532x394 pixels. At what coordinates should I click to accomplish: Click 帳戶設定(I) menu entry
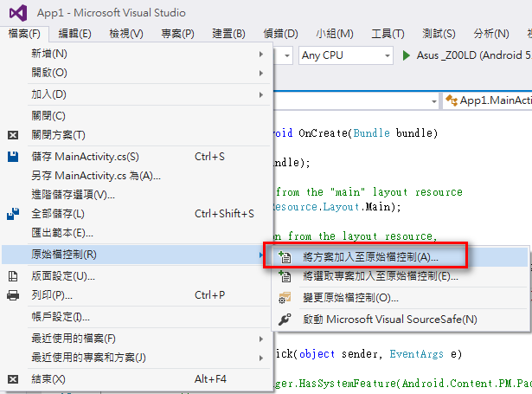[61, 317]
